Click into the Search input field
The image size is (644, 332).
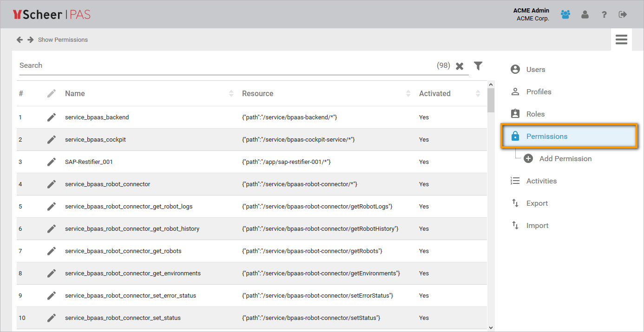223,65
